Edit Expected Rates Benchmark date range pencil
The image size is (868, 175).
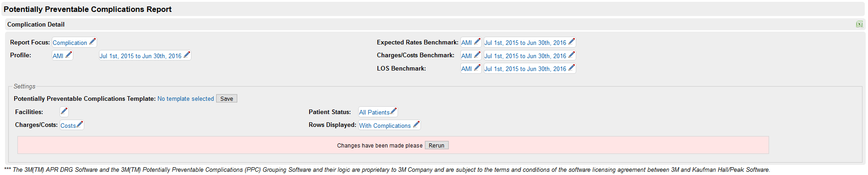(x=572, y=42)
